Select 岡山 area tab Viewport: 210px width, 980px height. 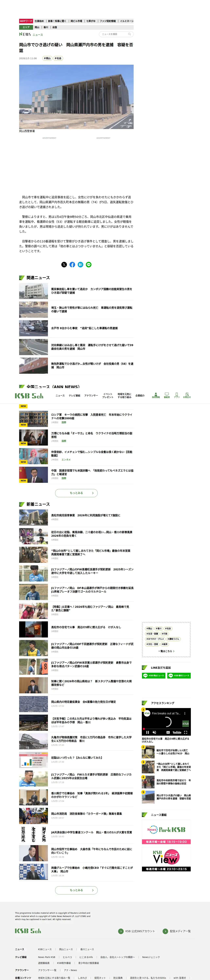[x=37, y=27]
